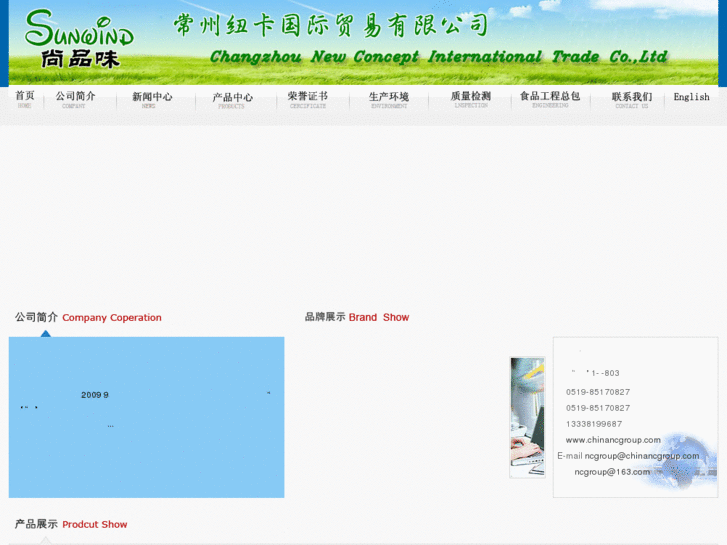Select 产品中心 PRODUCTS in navigation

(x=232, y=100)
